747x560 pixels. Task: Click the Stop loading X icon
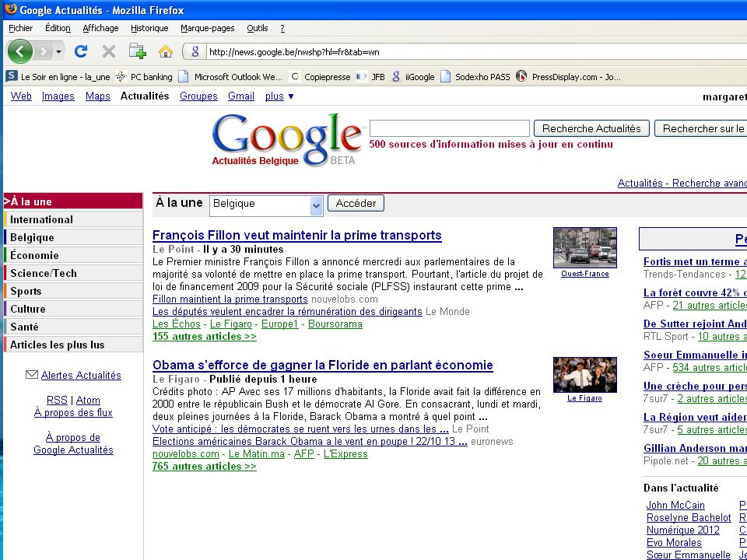[x=109, y=51]
